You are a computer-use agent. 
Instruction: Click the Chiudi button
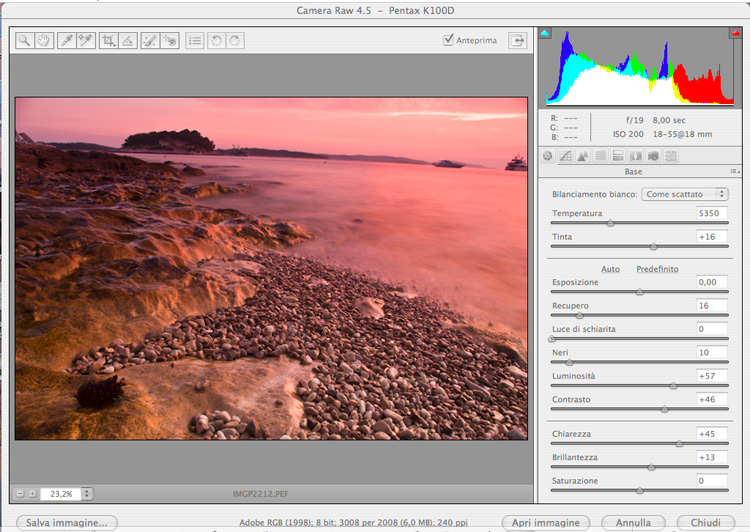(706, 522)
